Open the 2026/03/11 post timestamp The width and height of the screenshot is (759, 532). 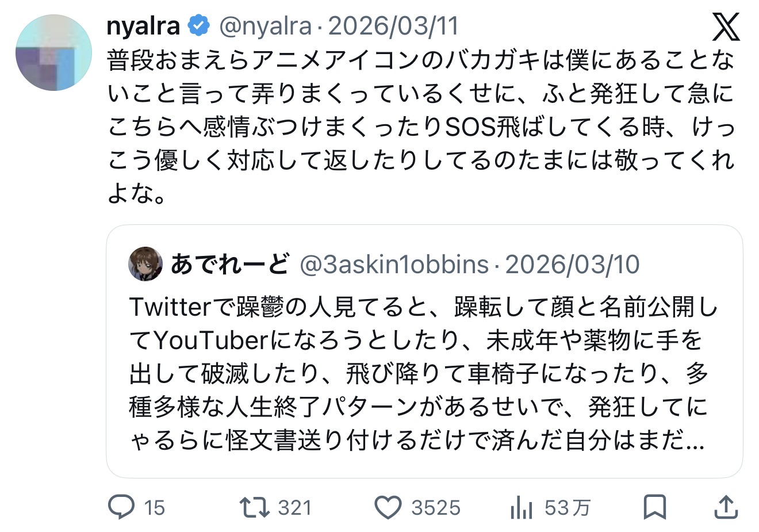[393, 26]
